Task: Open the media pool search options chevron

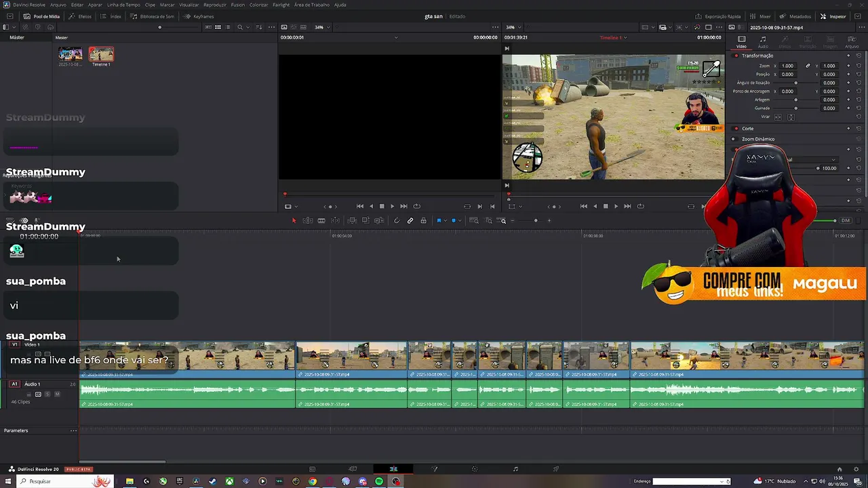Action: coord(248,27)
